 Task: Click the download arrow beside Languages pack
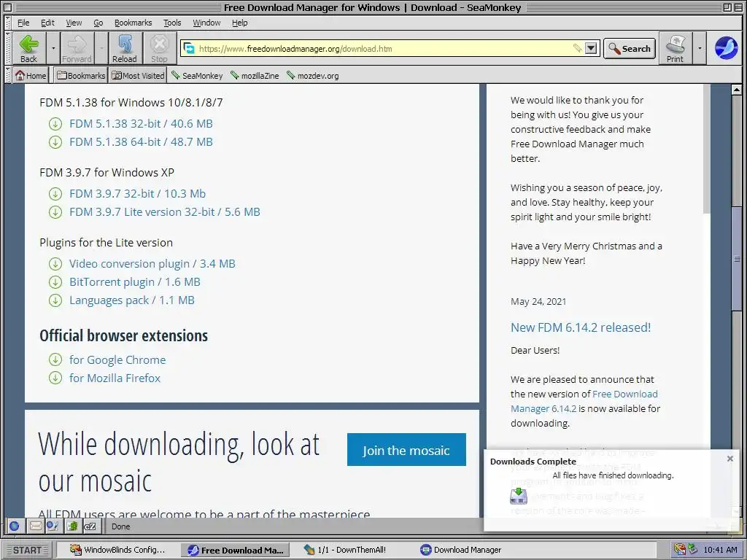[x=55, y=300]
